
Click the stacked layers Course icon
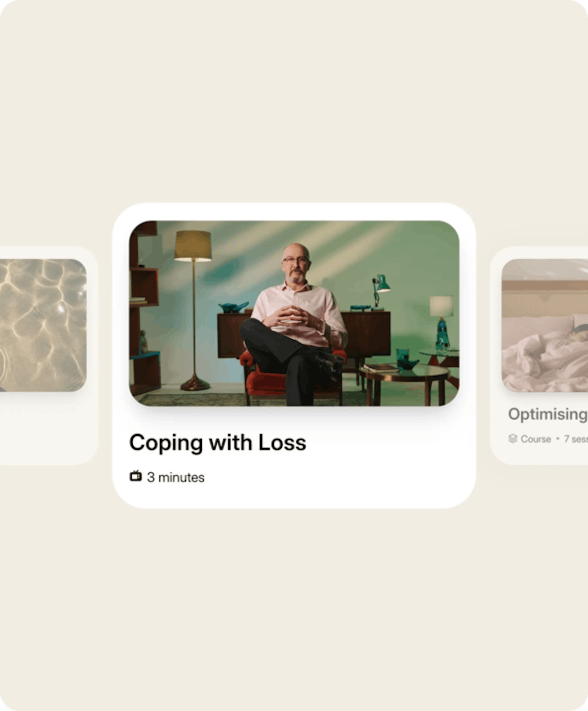pos(513,439)
